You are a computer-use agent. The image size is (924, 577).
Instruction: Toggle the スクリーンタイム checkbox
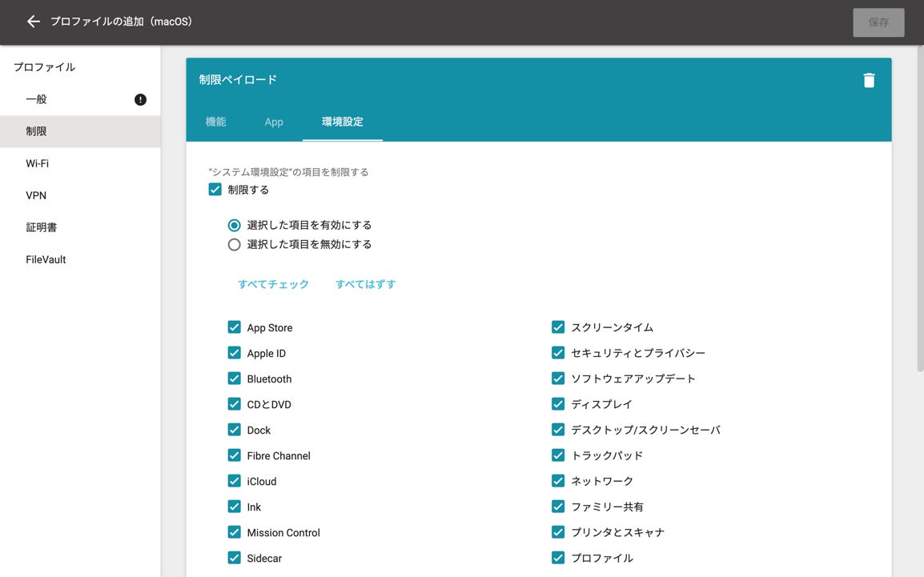pos(558,327)
